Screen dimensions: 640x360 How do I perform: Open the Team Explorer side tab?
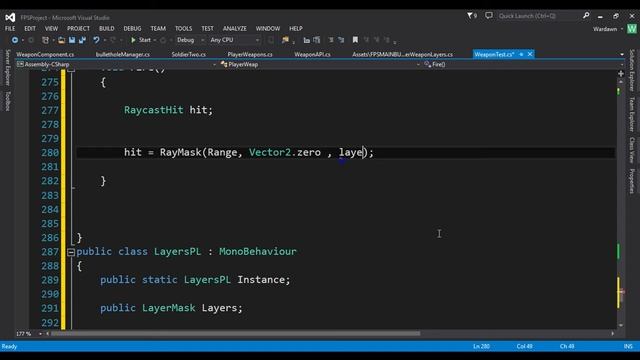[632, 115]
